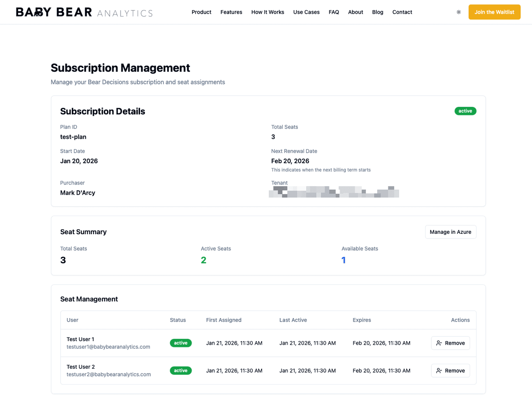
Task: Click the active status badge for Test User 2
Action: coord(180,370)
